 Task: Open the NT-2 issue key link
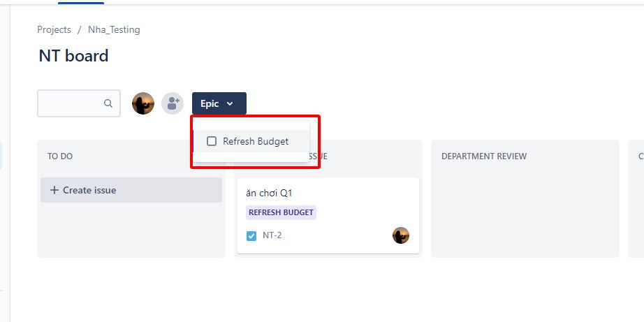tap(272, 236)
